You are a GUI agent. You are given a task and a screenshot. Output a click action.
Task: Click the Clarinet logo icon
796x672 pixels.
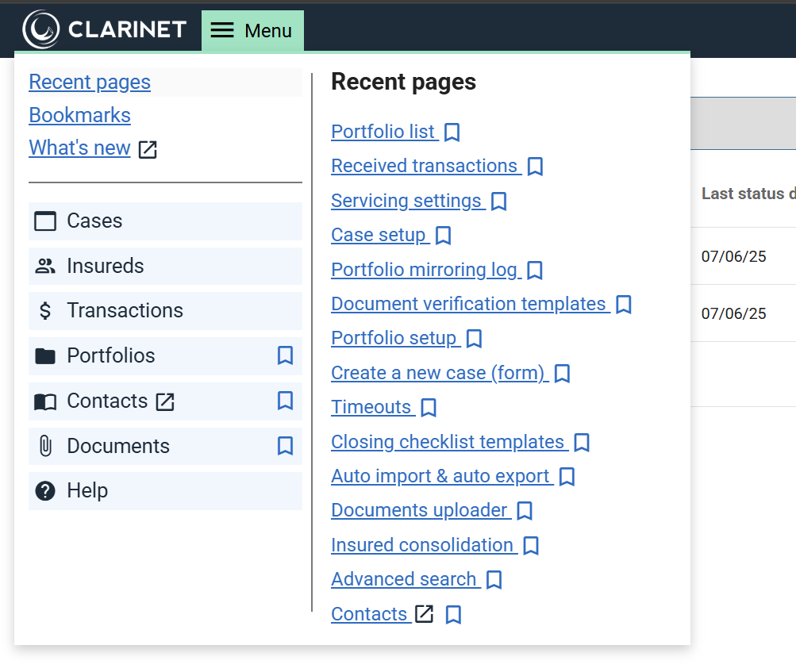[41, 30]
